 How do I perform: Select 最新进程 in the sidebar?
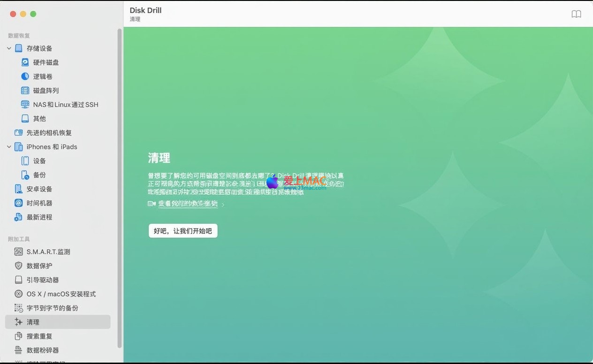tap(39, 217)
